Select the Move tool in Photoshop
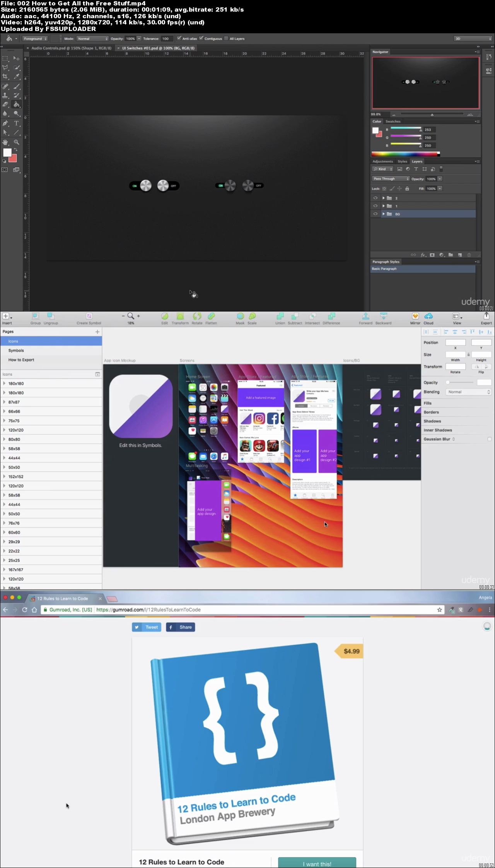Image resolution: width=495 pixels, height=868 pixels. (x=16, y=58)
